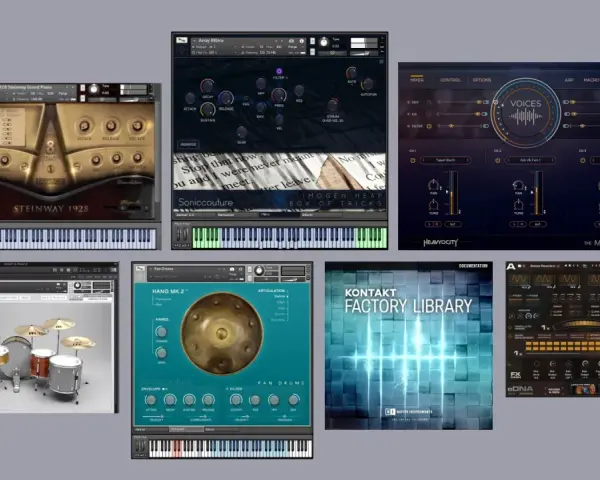The width and height of the screenshot is (600, 480).
Task: Adjust the Heavyocity Filter row slider
Action: 460,126
